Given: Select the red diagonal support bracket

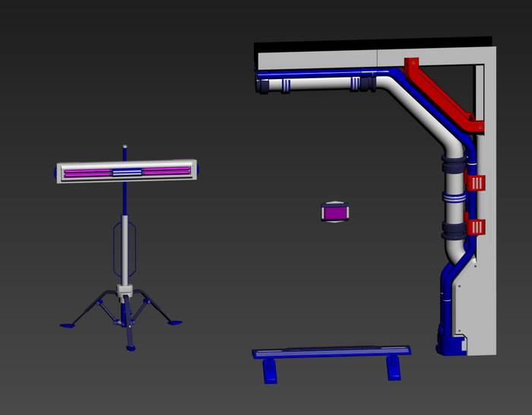Looking at the screenshot, I should pyautogui.click(x=443, y=94).
